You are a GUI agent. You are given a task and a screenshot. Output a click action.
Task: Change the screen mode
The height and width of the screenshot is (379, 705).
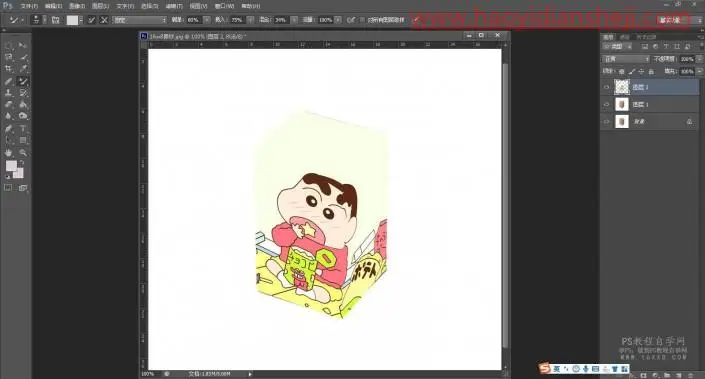click(23, 188)
